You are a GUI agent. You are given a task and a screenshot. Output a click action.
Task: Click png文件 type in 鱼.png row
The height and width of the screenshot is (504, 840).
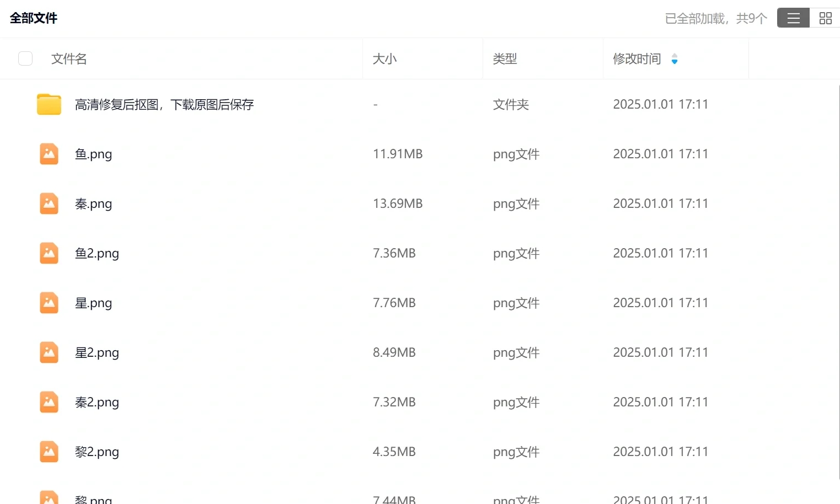point(516,154)
